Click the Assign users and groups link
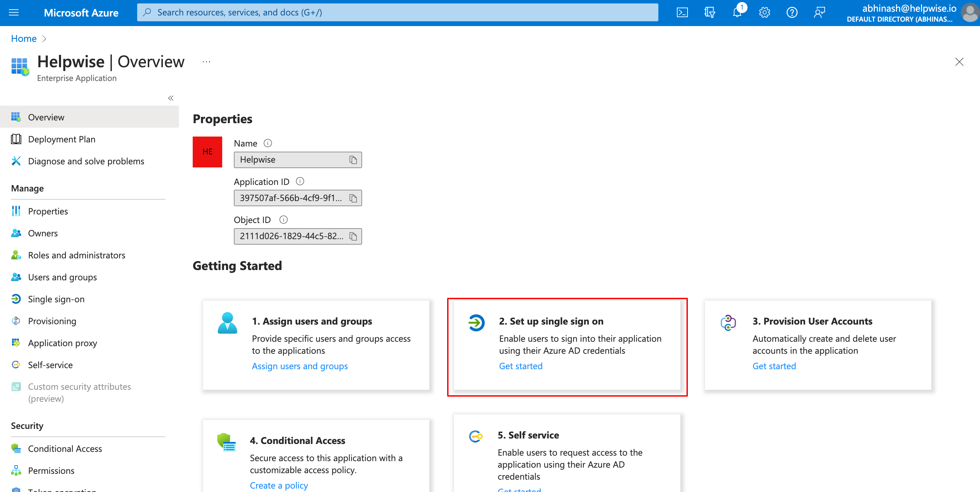The image size is (980, 492). (x=300, y=366)
